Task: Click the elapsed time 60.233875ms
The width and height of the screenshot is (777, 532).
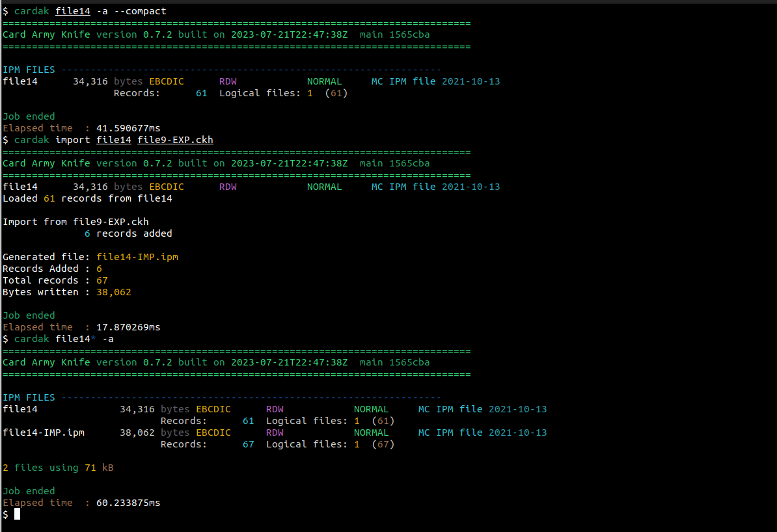Action: click(128, 503)
